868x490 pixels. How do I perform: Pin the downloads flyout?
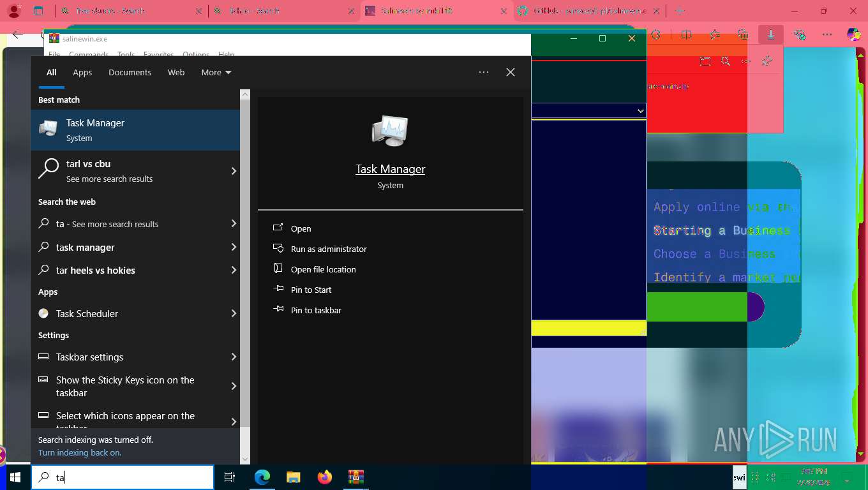tap(767, 61)
